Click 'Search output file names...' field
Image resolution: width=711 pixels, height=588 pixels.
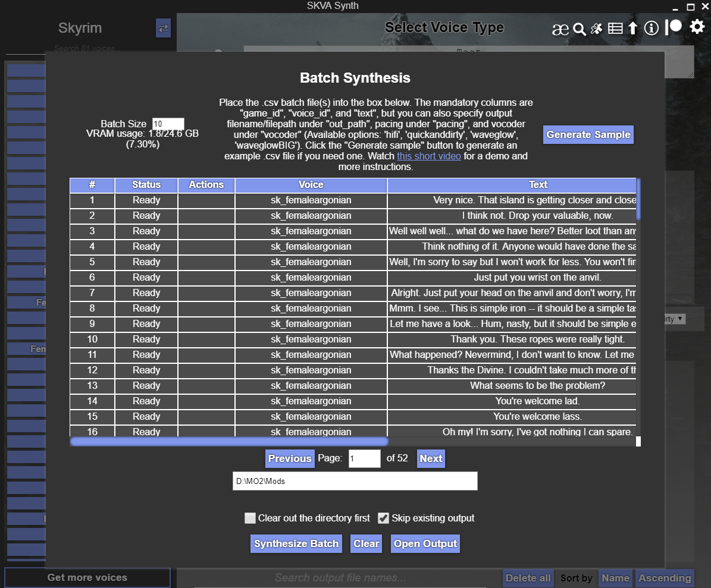pos(340,577)
